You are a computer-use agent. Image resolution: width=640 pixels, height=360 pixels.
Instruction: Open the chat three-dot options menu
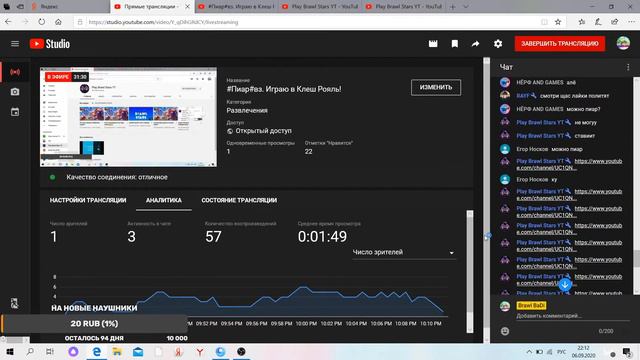tap(628, 67)
